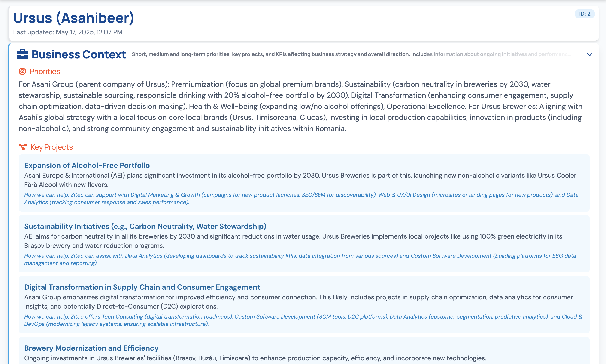
Task: Open Digital Transformation in Supply Chain title
Action: (142, 287)
